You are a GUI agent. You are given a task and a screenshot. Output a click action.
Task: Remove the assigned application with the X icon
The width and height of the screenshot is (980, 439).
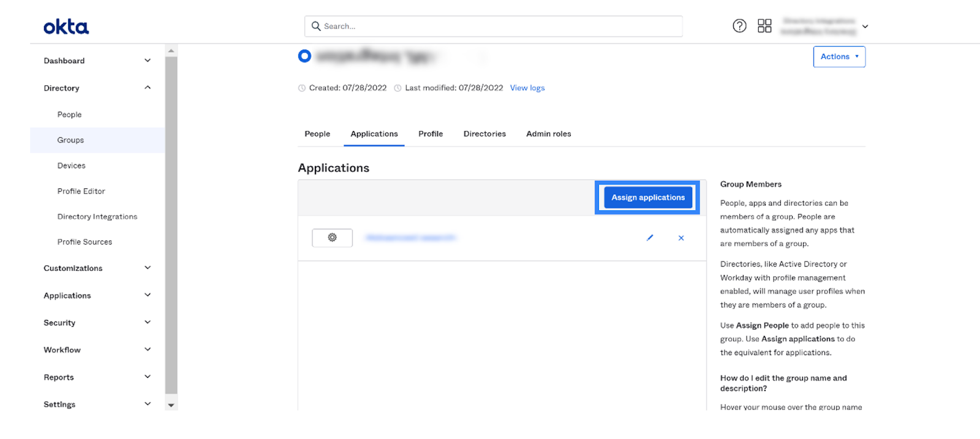coord(681,238)
